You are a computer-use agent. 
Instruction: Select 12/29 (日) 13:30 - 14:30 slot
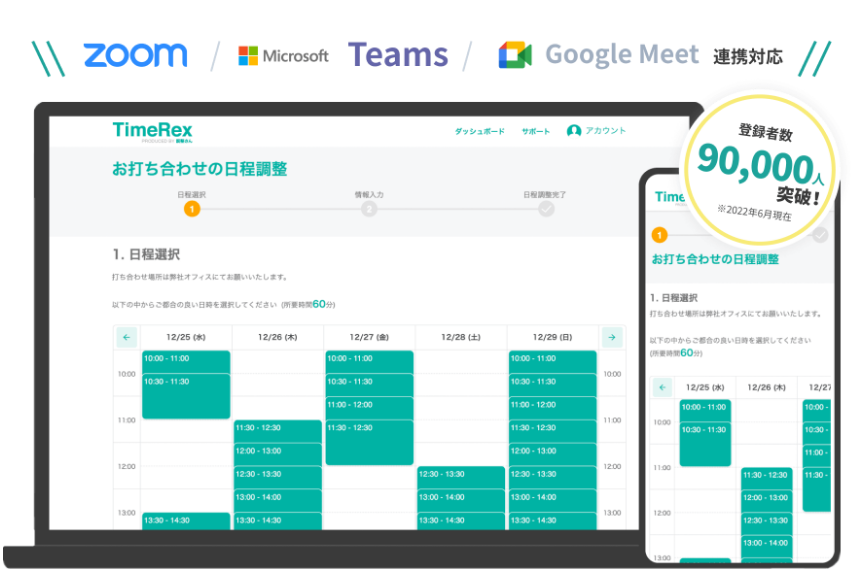click(552, 521)
